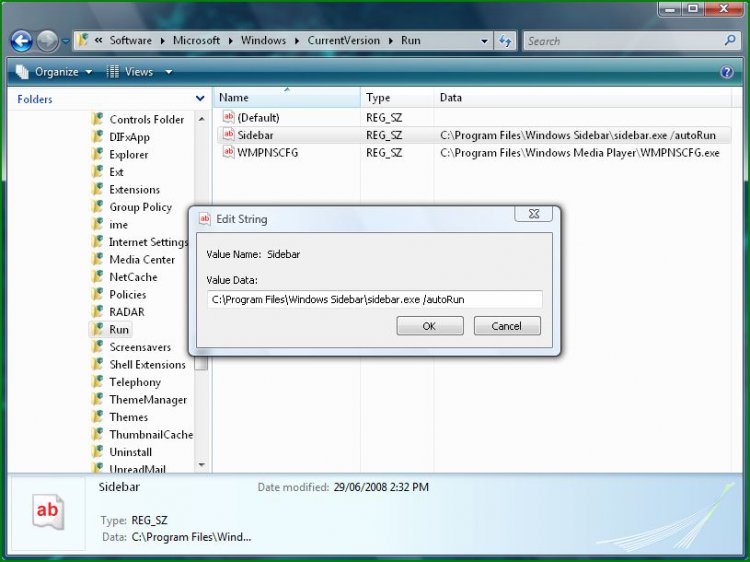The height and width of the screenshot is (562, 750).
Task: Click the Themes folder icon
Action: click(97, 417)
